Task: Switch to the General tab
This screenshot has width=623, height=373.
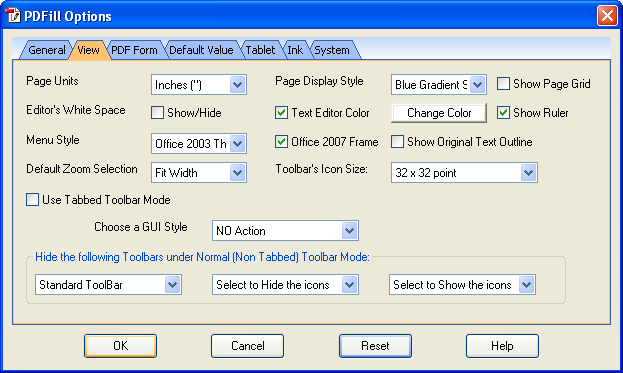Action: click(x=46, y=50)
